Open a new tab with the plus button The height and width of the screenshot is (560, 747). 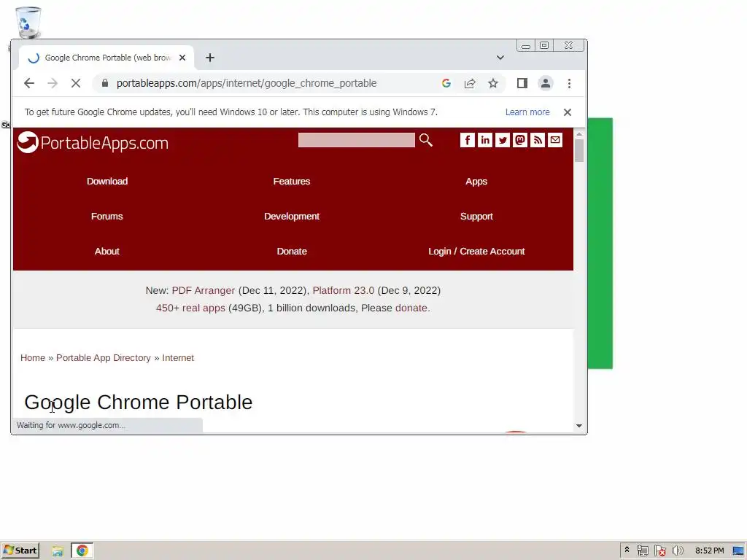(x=210, y=58)
